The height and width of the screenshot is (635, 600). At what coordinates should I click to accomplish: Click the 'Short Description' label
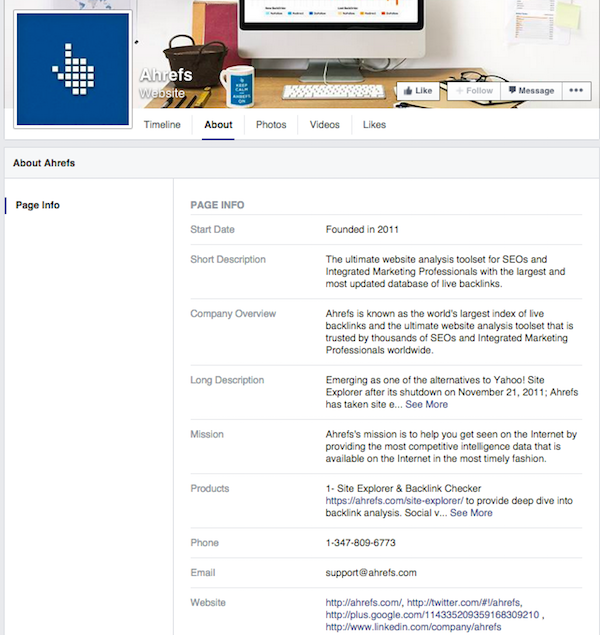click(x=228, y=260)
